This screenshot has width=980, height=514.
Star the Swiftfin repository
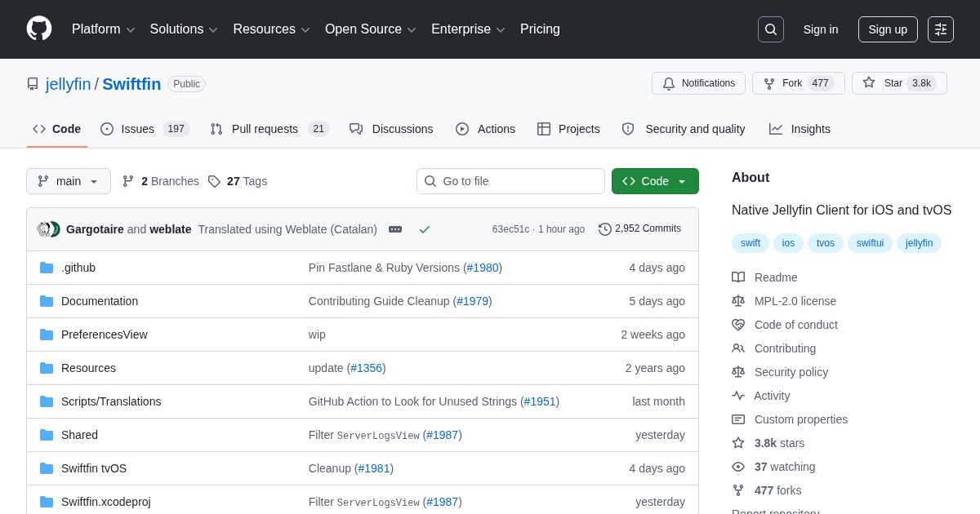tap(899, 83)
